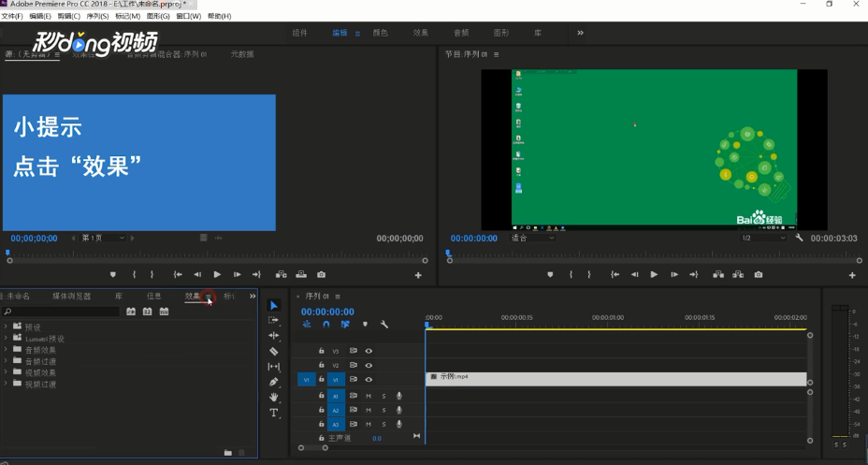Toggle nest sequence insert mode icon
Screen dimensions: 868x465
point(307,325)
